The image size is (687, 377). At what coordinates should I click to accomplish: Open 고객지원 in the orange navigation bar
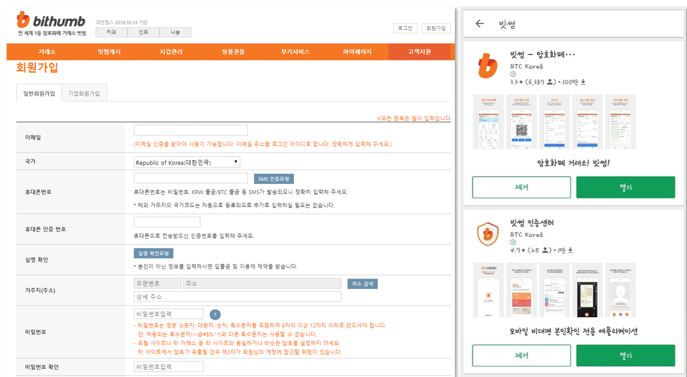point(419,52)
